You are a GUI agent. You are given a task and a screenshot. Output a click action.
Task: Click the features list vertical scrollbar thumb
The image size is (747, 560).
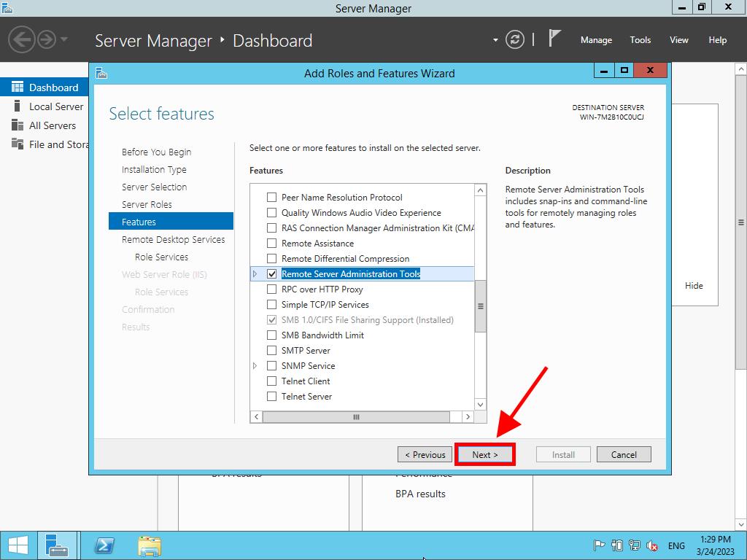pos(480,306)
